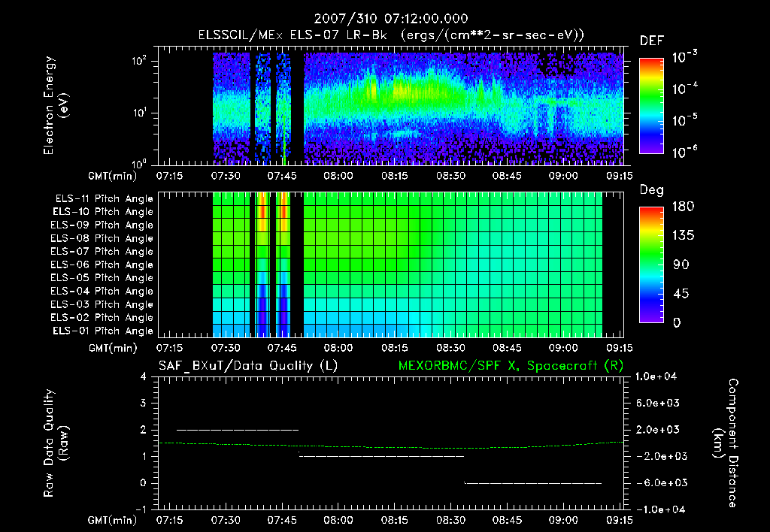Click 08:30 time label under pitch angle panel
770x532 pixels.
451,348
